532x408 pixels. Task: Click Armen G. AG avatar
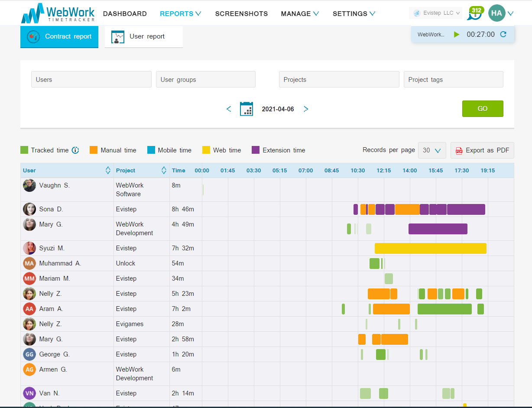point(29,369)
